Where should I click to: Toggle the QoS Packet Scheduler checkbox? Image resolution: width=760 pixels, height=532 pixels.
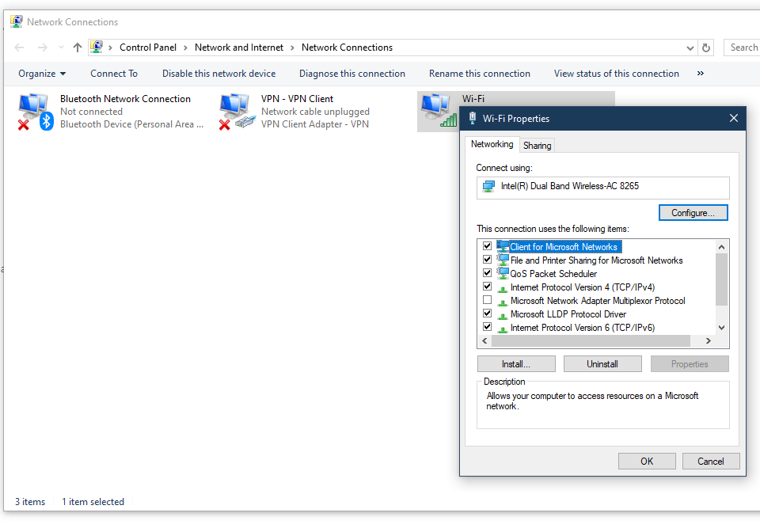(x=487, y=273)
